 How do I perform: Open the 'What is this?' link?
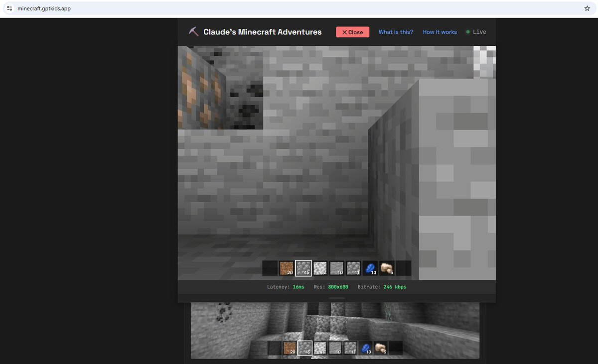(x=396, y=32)
